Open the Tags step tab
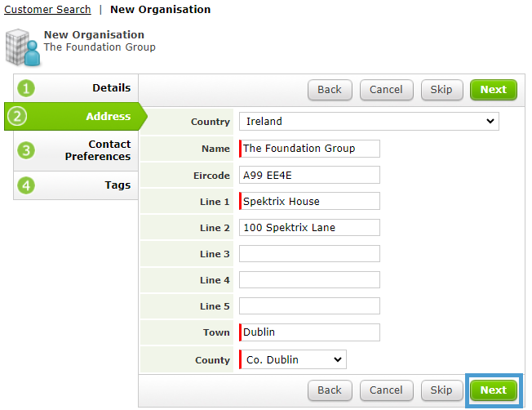The width and height of the screenshot is (532, 410). coord(76,185)
